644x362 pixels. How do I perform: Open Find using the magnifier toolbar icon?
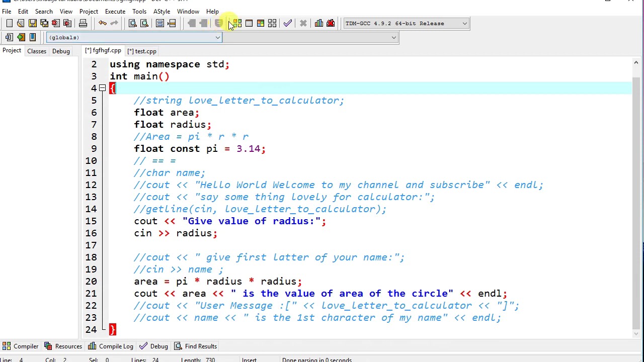pos(133,23)
